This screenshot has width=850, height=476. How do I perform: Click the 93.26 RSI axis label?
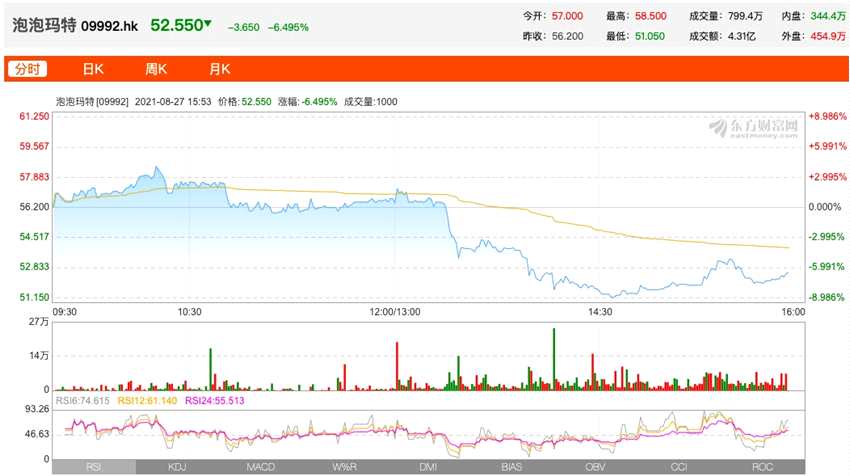[x=37, y=409]
